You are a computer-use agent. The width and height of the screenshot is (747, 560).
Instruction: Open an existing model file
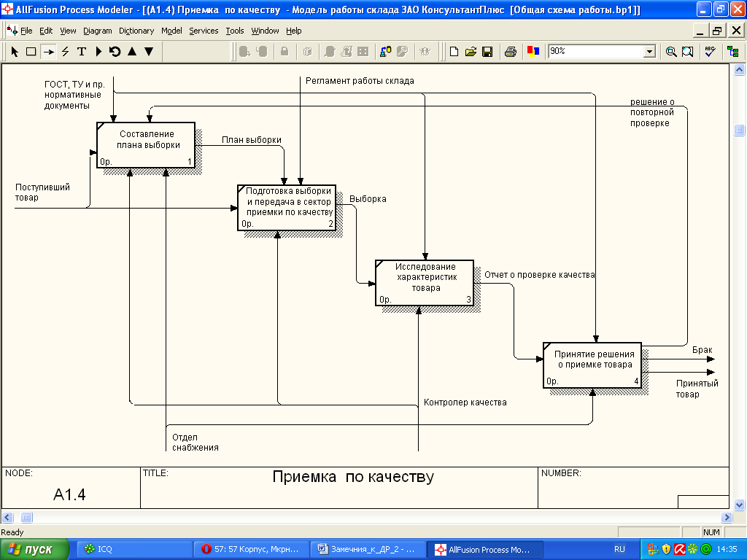click(x=471, y=52)
